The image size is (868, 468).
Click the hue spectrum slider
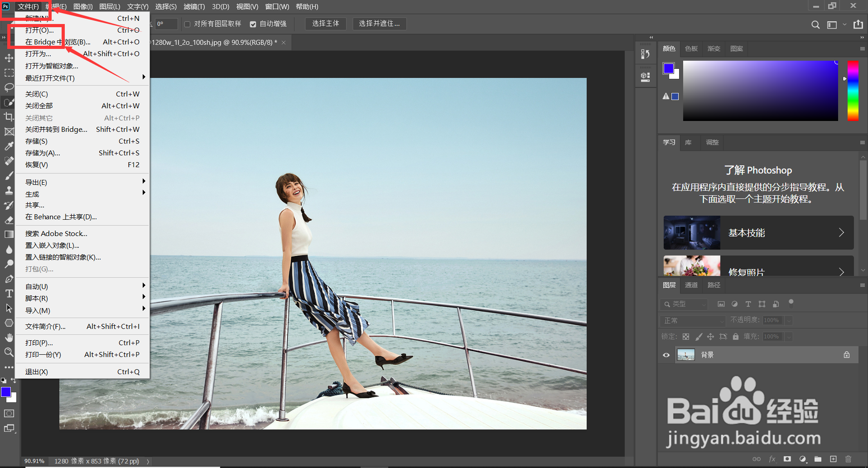pyautogui.click(x=853, y=91)
